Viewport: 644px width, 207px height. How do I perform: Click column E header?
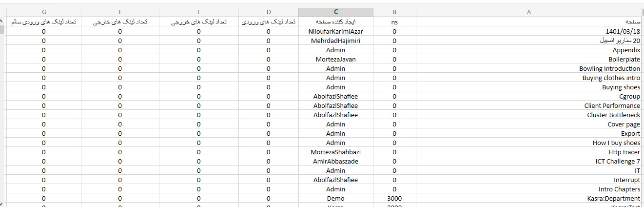tap(198, 12)
